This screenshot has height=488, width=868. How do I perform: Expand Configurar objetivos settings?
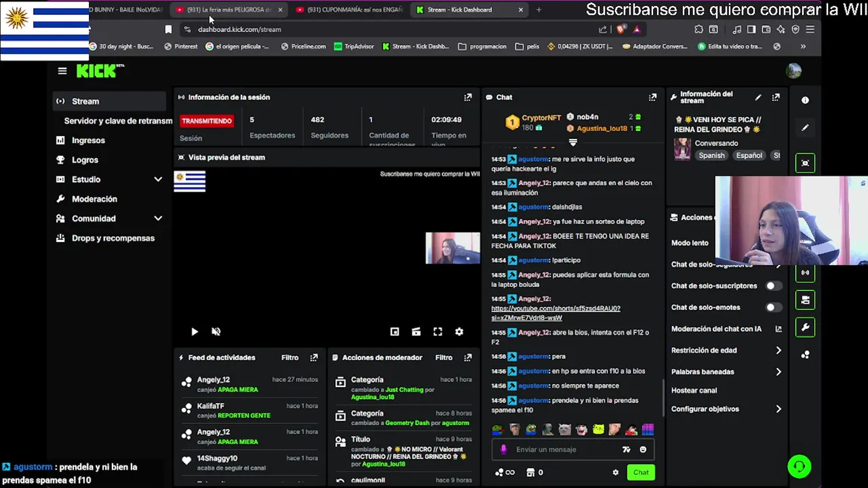tap(778, 409)
